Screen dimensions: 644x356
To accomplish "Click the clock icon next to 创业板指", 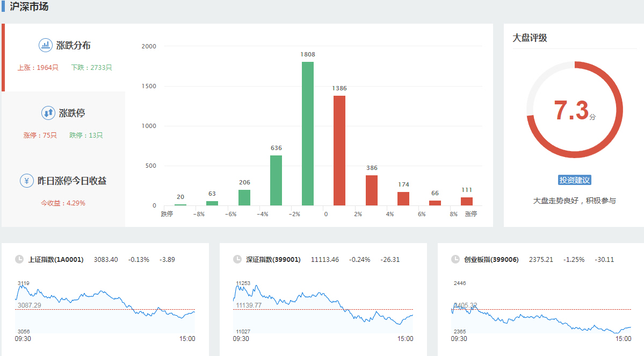I will tap(455, 259).
